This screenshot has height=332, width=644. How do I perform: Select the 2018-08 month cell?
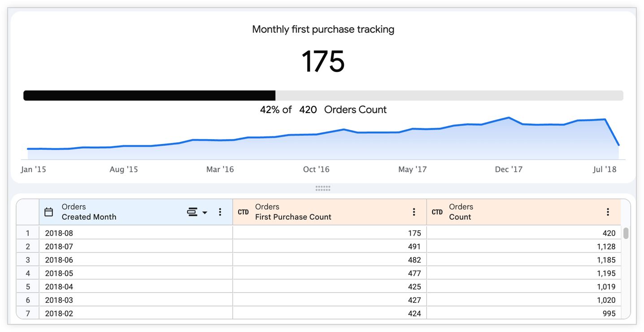click(x=136, y=233)
